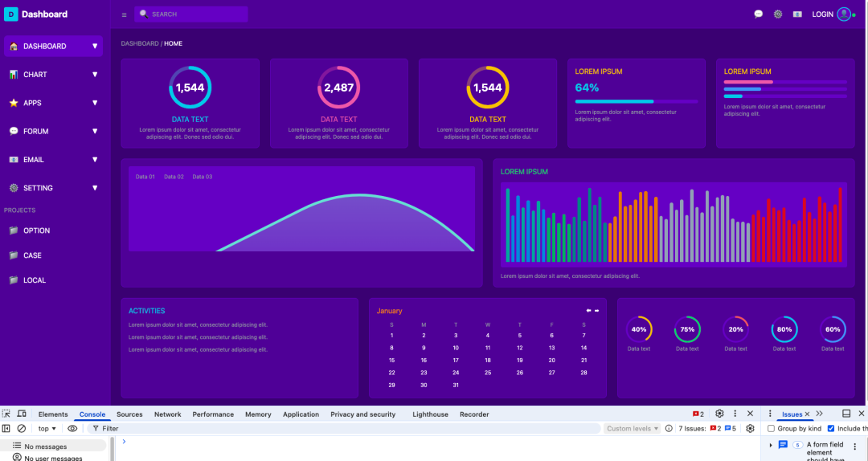The image size is (868, 461).
Task: Expand the CHART sidebar menu arrow
Action: (x=95, y=75)
